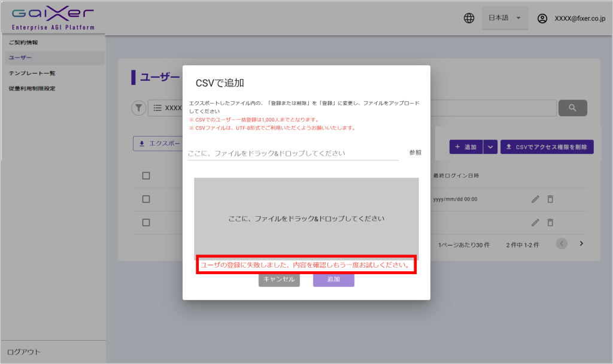Image resolution: width=613 pixels, height=364 pixels.
Task: Select テンプレート一覧 in the sidebar
Action: [32, 73]
